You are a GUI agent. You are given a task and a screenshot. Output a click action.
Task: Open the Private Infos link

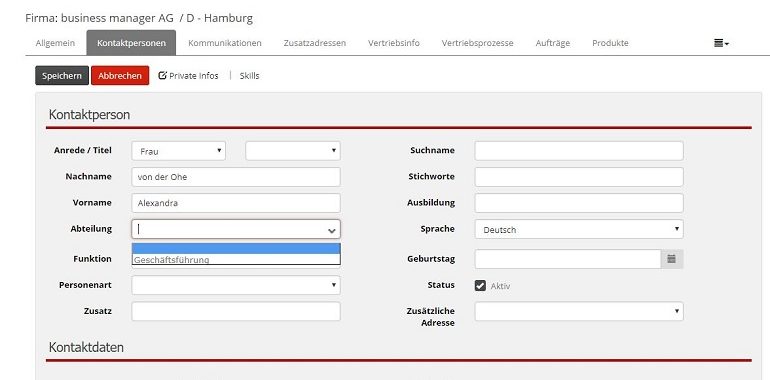click(x=193, y=76)
